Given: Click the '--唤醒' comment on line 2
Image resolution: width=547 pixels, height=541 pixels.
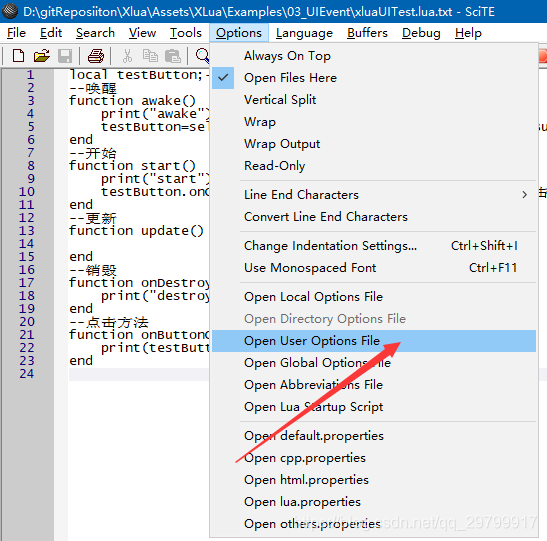Looking at the screenshot, I should pyautogui.click(x=93, y=88).
